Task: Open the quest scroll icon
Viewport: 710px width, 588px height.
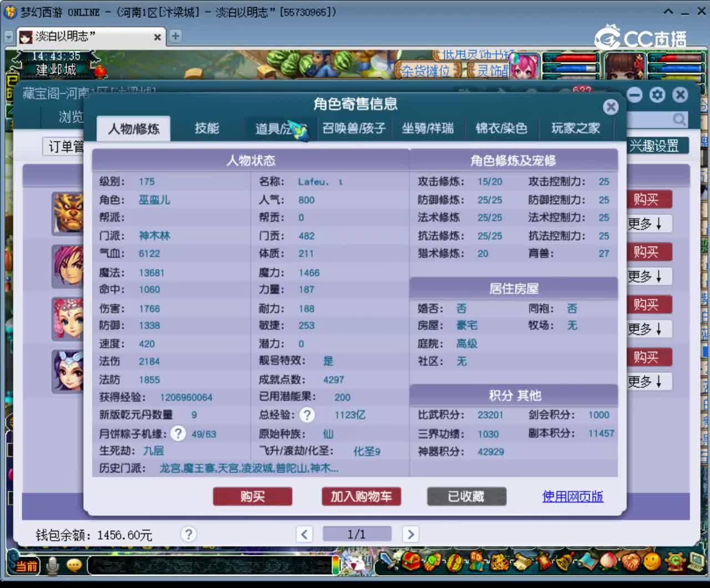Action: (x=523, y=562)
